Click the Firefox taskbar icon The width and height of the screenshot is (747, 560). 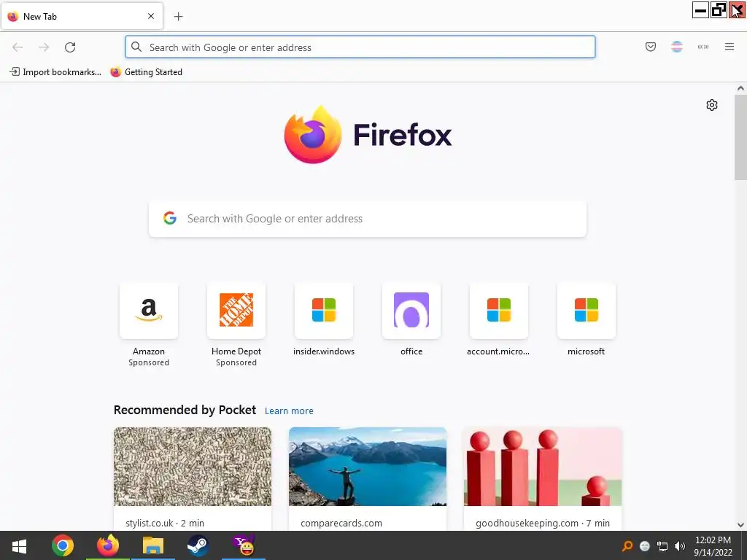pyautogui.click(x=108, y=545)
